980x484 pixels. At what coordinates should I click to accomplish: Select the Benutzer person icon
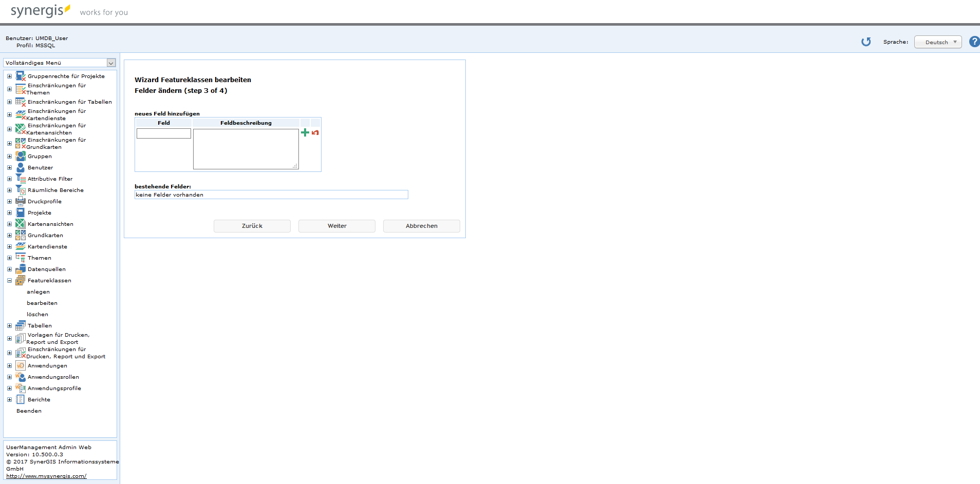20,167
